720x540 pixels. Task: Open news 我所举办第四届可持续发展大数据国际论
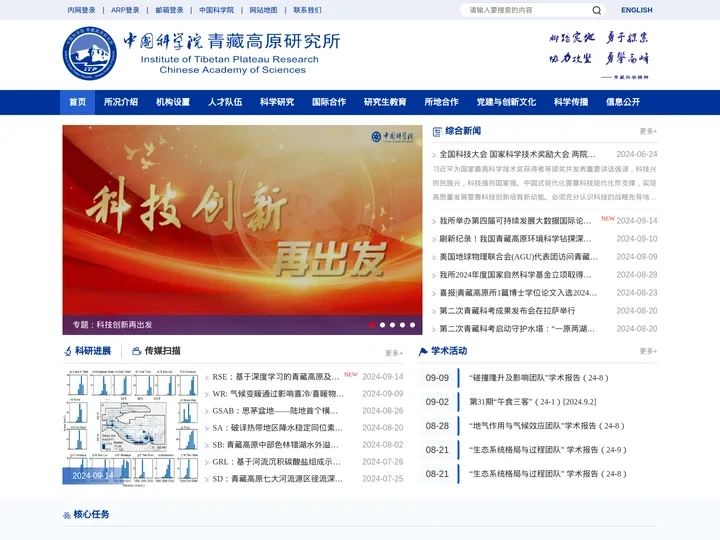coord(515,221)
